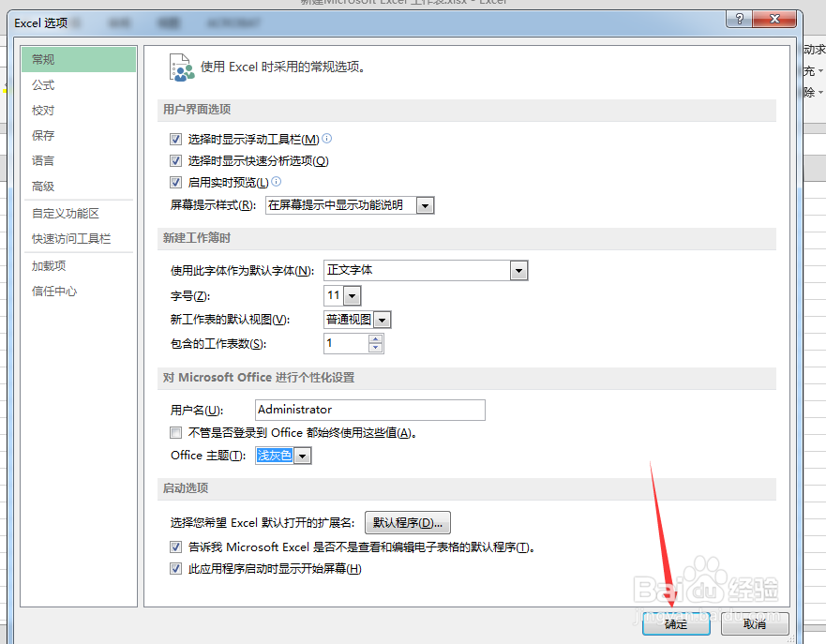Click the general options header icon
Screen dimensions: 826x644
[182, 67]
